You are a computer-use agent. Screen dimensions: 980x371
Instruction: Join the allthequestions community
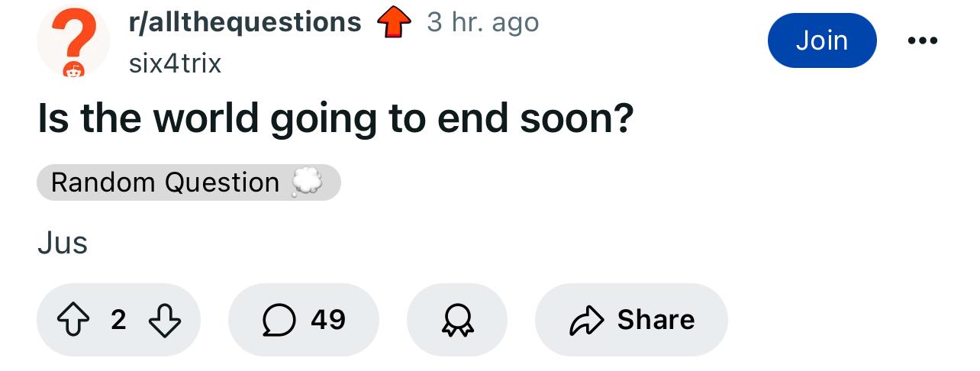click(x=822, y=40)
